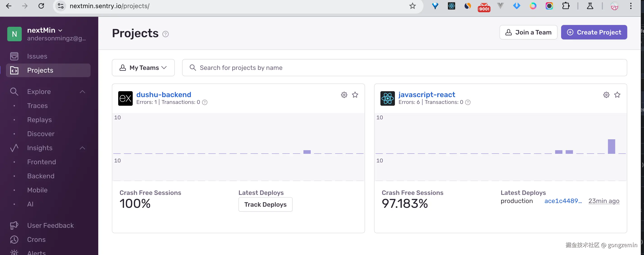Viewport: 644px width, 255px height.
Task: Click the Join a Team button
Action: point(528,32)
